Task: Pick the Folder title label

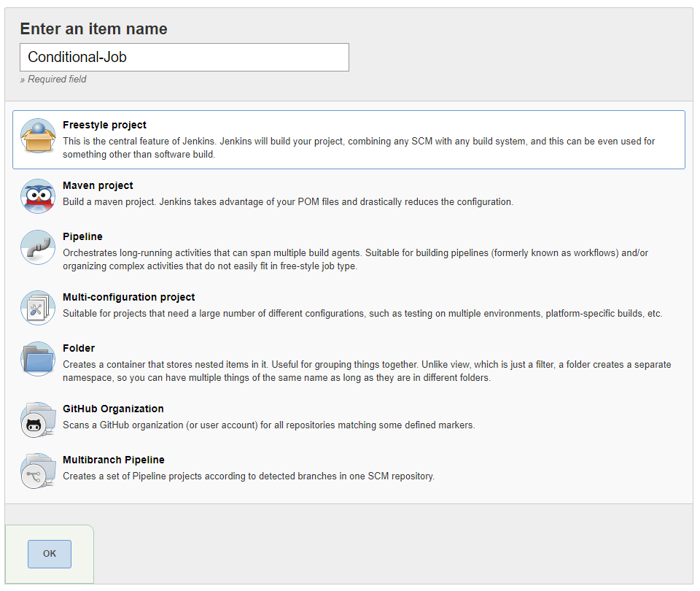Action: coord(79,349)
